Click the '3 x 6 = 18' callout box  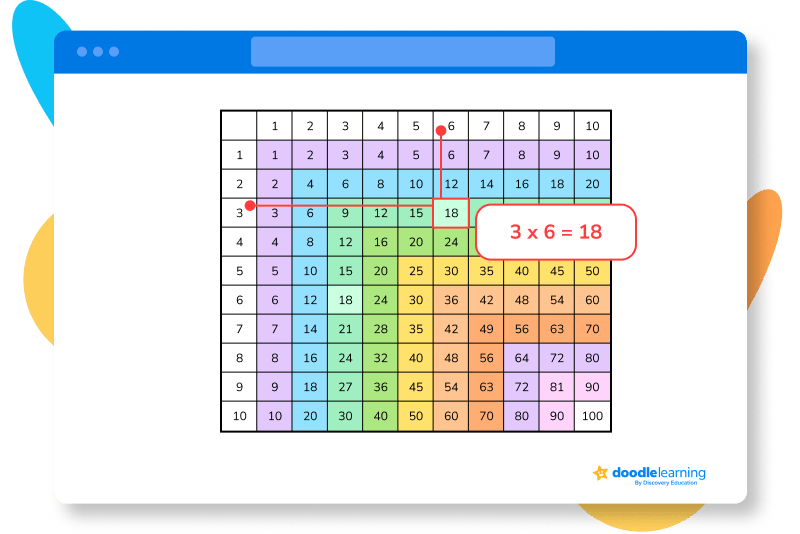(x=556, y=232)
